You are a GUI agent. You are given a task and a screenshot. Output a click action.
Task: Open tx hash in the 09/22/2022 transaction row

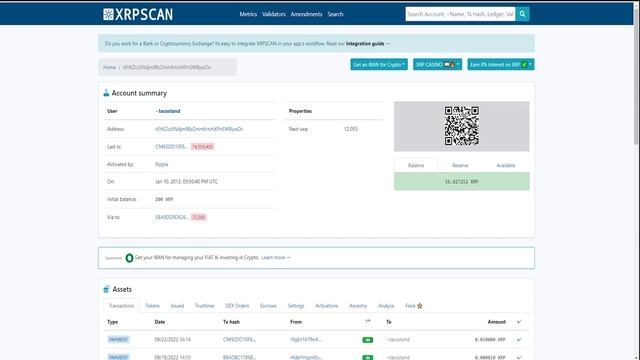tap(239, 340)
